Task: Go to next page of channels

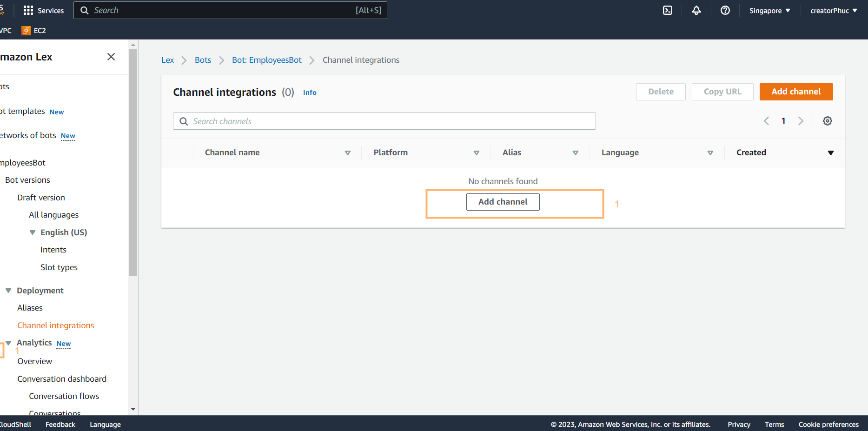Action: coord(801,121)
